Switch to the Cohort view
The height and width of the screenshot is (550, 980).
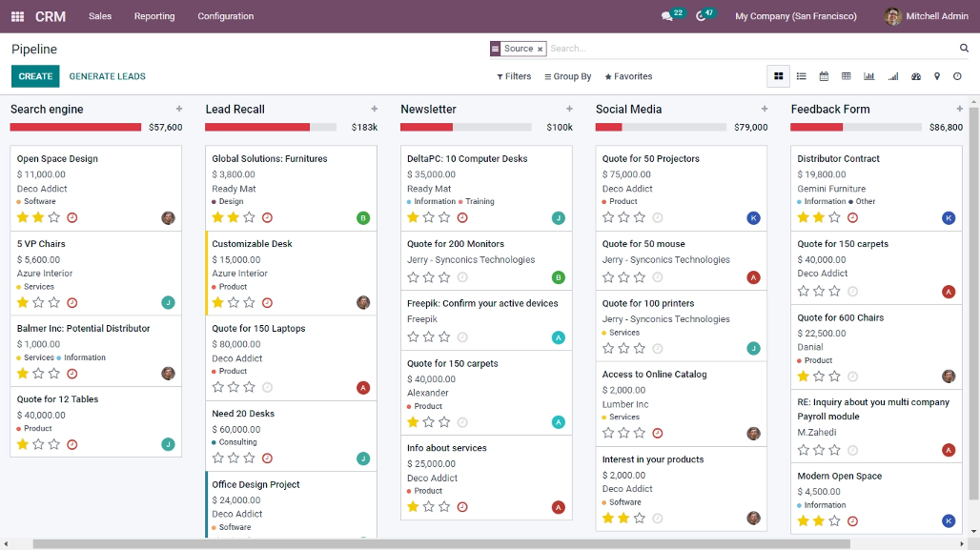(x=893, y=76)
